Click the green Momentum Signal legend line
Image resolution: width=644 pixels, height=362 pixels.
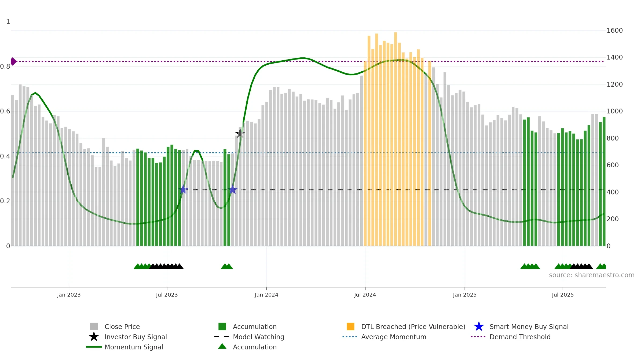click(94, 347)
